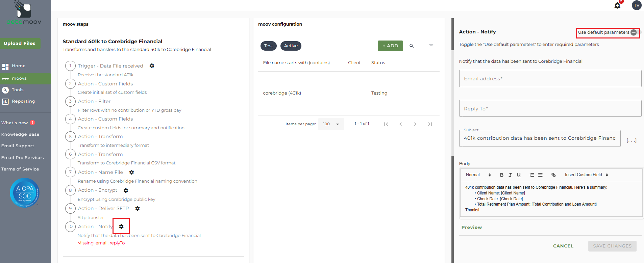This screenshot has height=263, width=644.
Task: Click the + ADD configuration button
Action: tap(390, 46)
